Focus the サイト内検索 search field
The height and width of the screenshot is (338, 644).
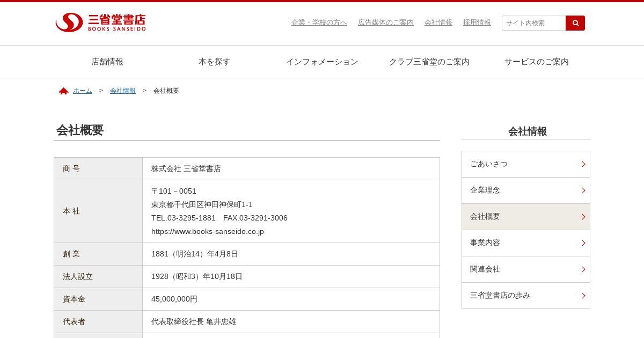click(x=534, y=23)
